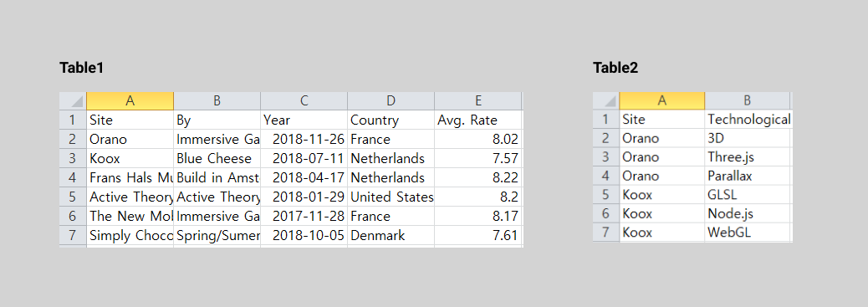The image size is (868, 307).
Task: Select row 4 header in Table1
Action: click(73, 178)
